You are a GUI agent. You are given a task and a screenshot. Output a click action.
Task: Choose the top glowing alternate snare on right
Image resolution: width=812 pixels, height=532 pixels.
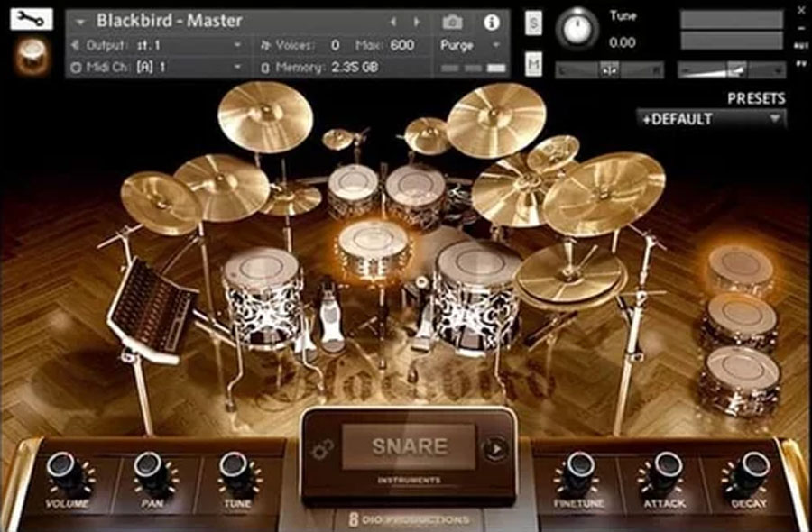click(741, 269)
